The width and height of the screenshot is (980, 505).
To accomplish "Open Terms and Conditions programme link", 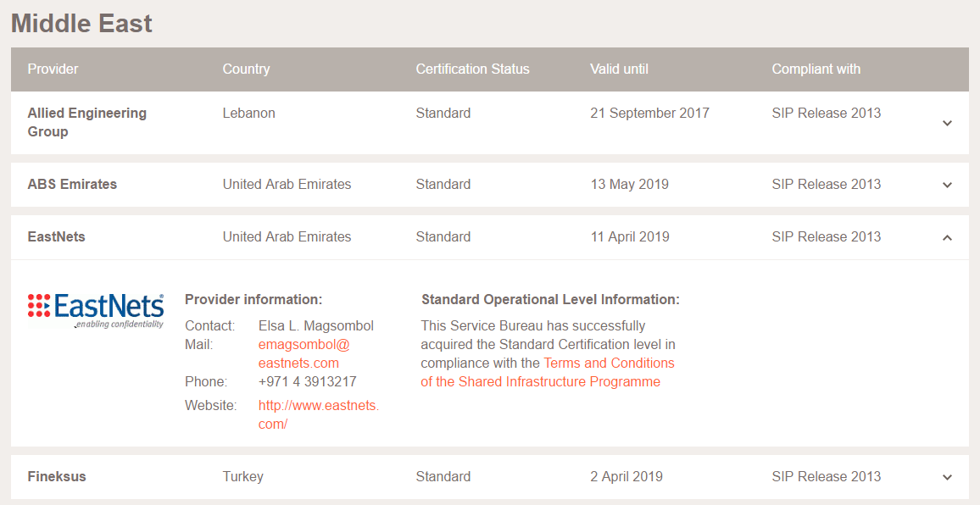I will 548,372.
